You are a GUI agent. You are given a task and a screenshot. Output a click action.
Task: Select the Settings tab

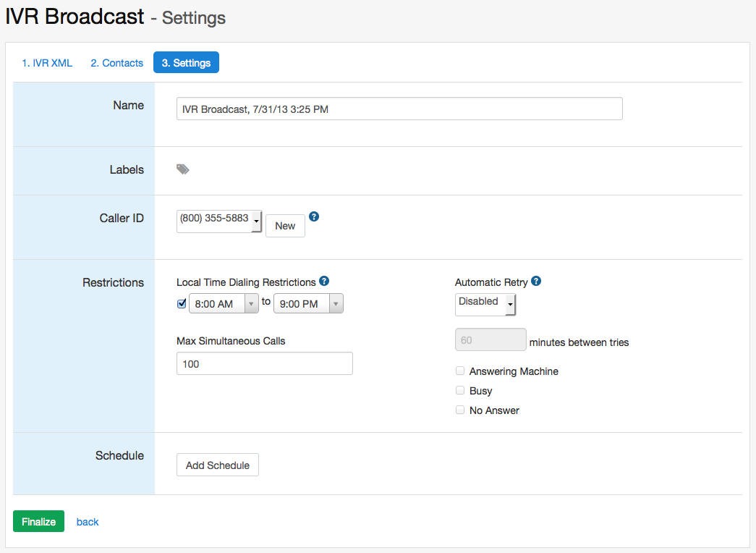(x=186, y=62)
